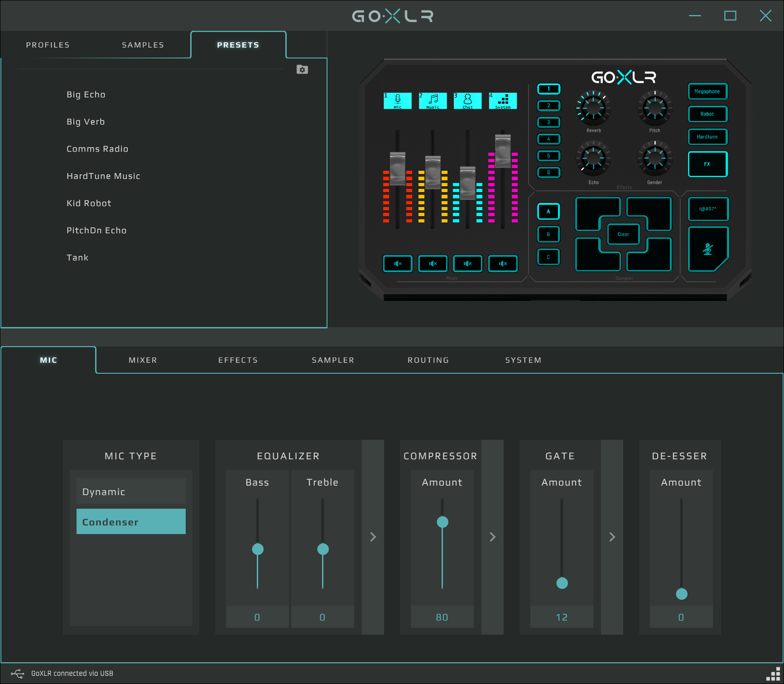Expand the Gate advanced settings

tap(612, 537)
